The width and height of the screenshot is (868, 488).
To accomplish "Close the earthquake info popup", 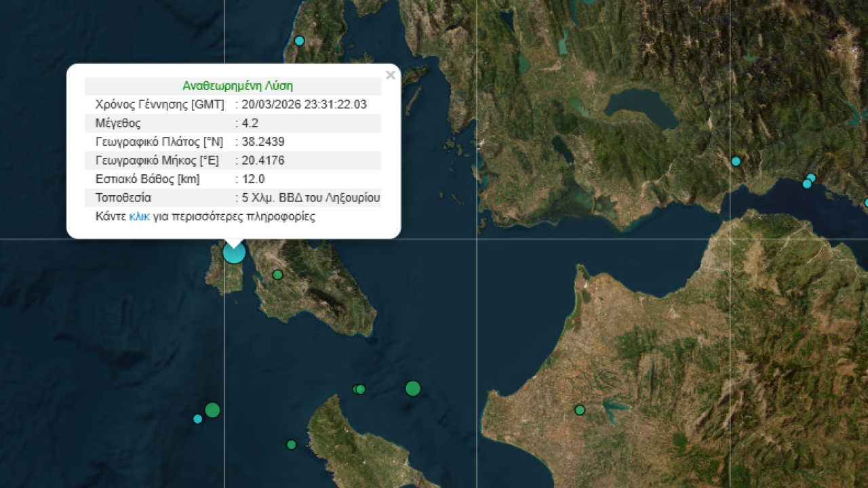I will 390,75.
